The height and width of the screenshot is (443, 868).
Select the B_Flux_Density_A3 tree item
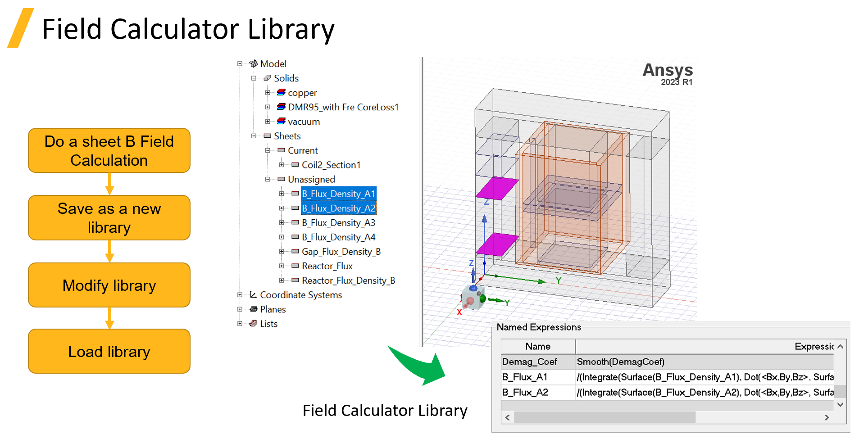pyautogui.click(x=338, y=222)
